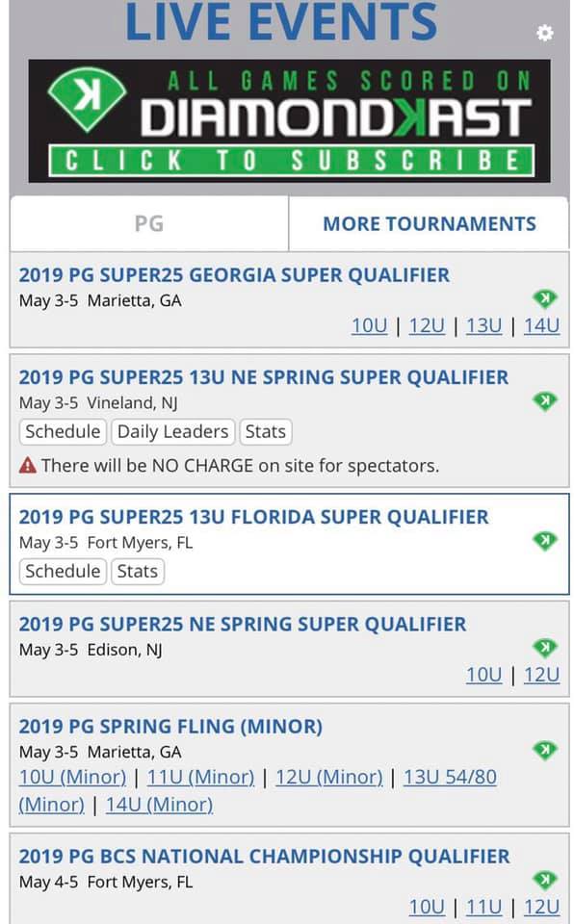This screenshot has width=574, height=924.
Task: Open the settings gear icon
Action: [x=544, y=33]
